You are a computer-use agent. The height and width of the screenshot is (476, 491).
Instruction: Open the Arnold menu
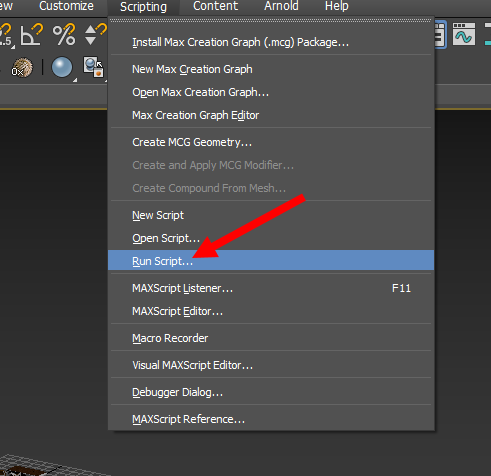[281, 6]
